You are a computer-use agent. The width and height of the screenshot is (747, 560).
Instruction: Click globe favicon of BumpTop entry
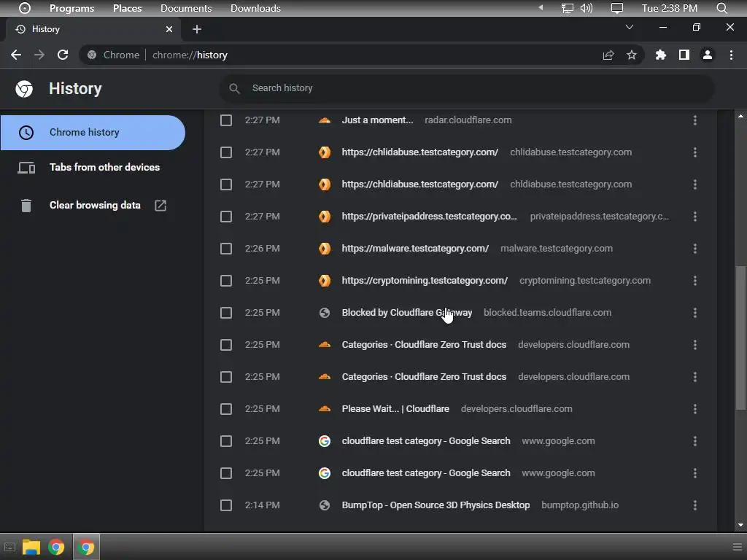point(325,505)
